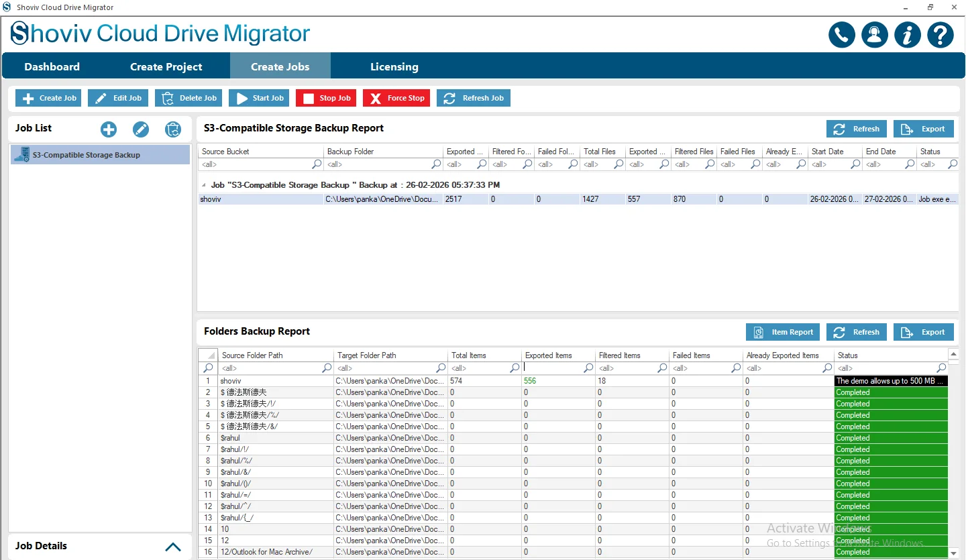Click the Shoviv app icon in title bar
966x560 pixels.
pos(7,7)
